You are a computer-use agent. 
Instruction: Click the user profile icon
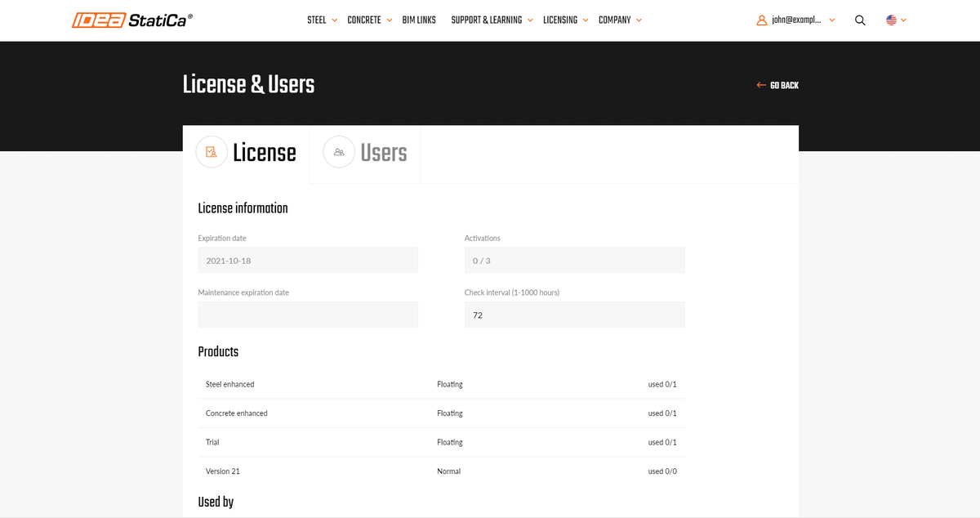pyautogui.click(x=761, y=20)
